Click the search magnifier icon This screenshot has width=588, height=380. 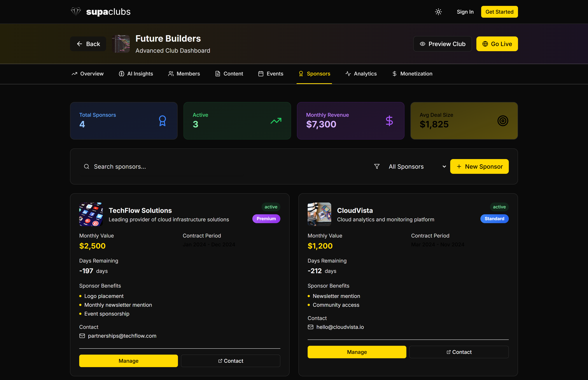pos(86,167)
